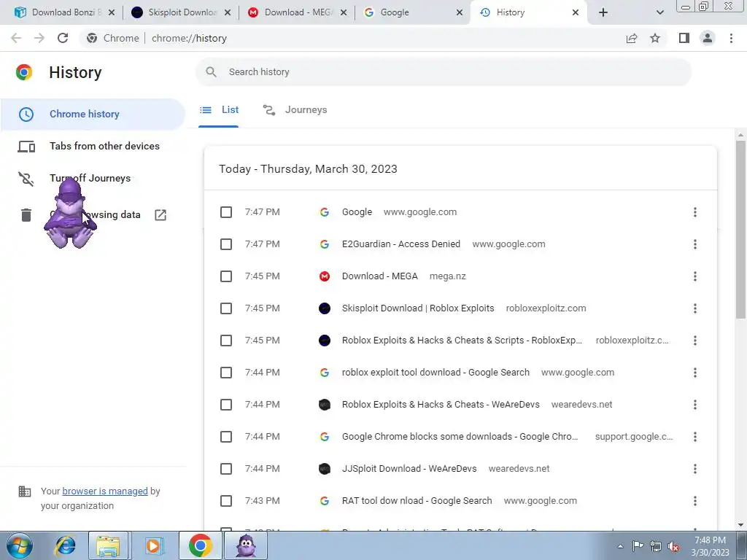Click the chrome://history address bar

352,38
